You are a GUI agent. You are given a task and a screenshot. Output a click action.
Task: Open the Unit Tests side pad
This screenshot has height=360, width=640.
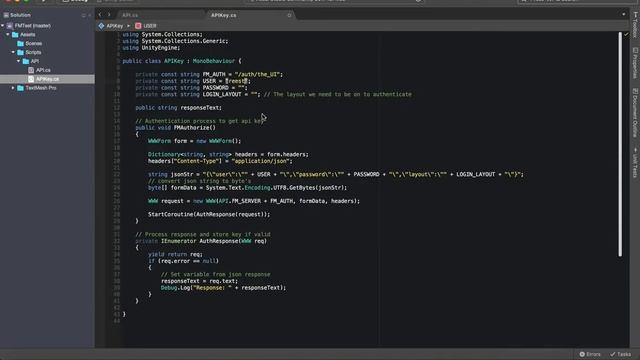pos(635,163)
